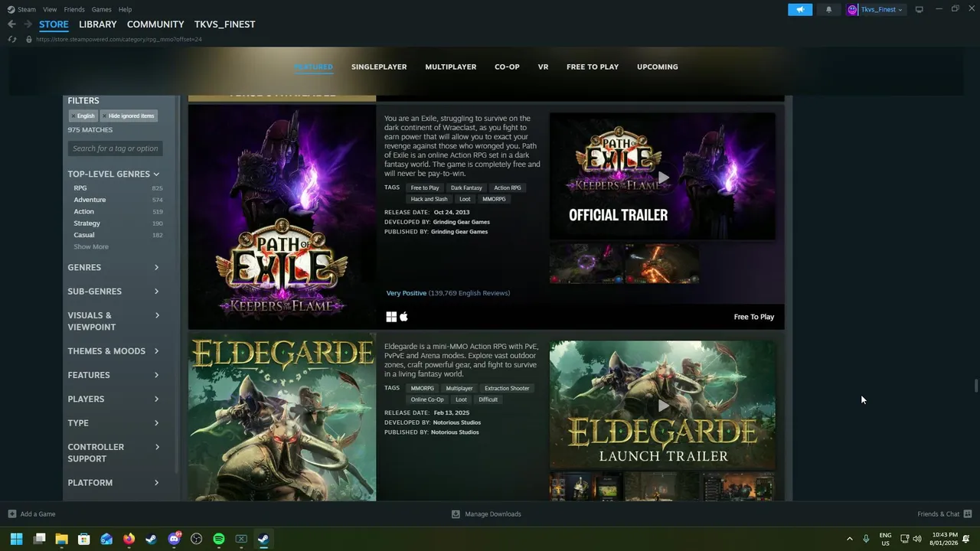Click the microphone icon in the system tray
The width and height of the screenshot is (980, 551).
(866, 539)
